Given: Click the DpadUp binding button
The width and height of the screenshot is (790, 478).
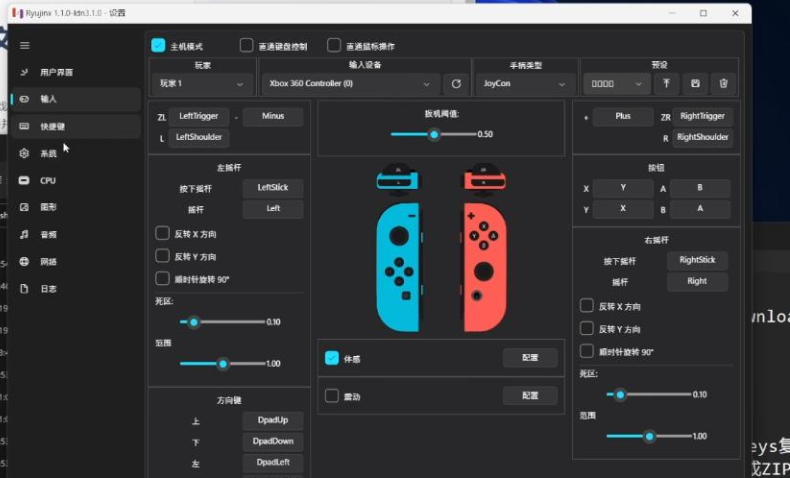Looking at the screenshot, I should [273, 421].
